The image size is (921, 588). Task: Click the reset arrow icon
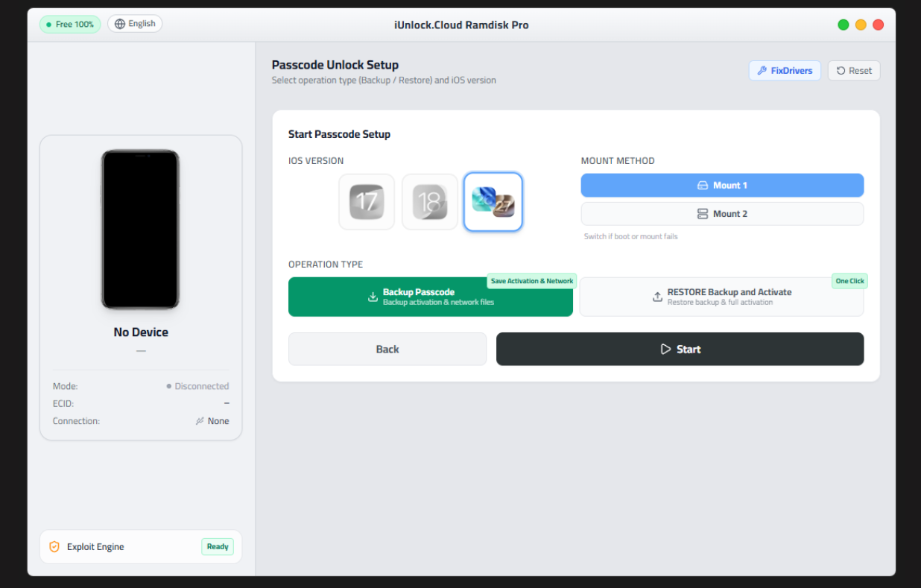[841, 71]
